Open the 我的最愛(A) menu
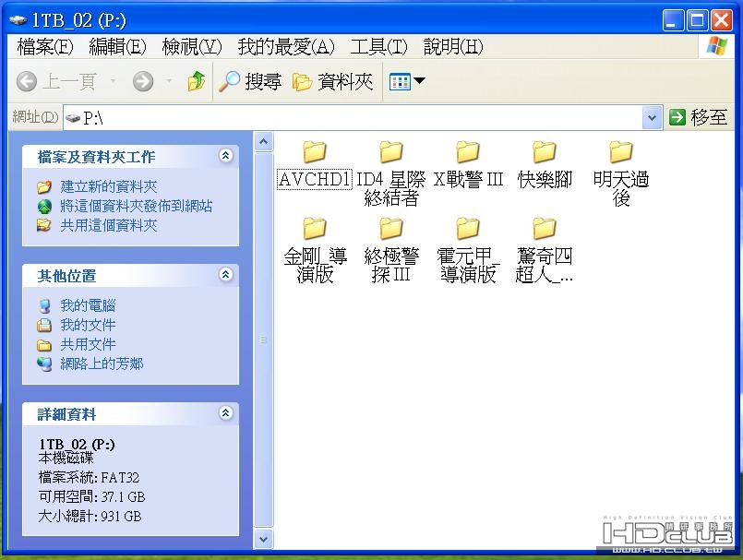This screenshot has height=560, width=743. [286, 46]
